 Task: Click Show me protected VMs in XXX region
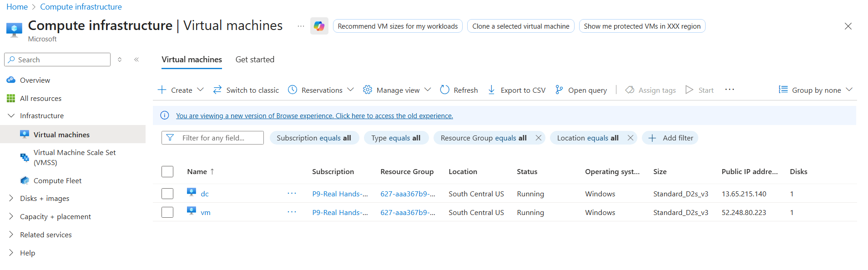(642, 26)
